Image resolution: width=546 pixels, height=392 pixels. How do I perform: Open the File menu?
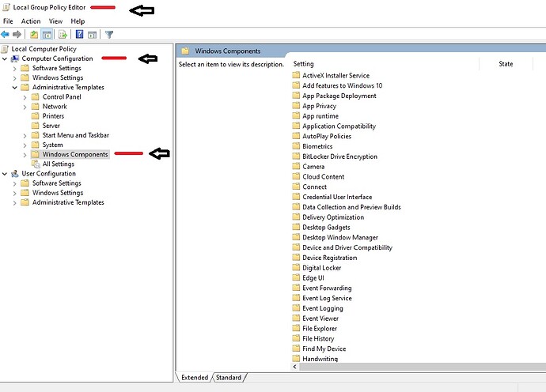coord(8,21)
